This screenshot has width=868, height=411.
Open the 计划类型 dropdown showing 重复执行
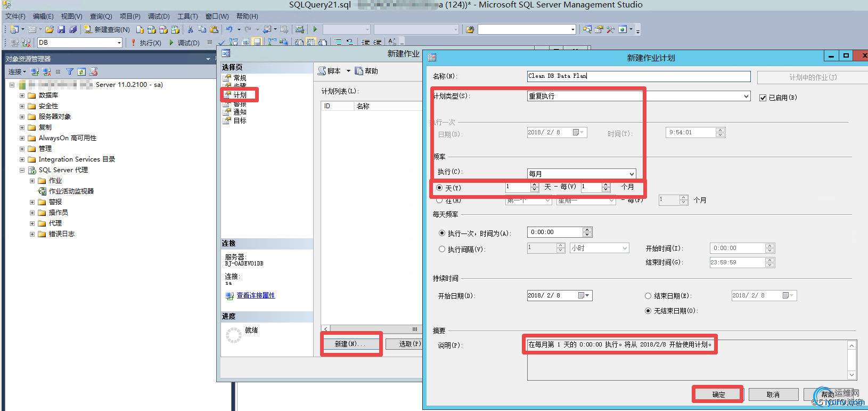(x=639, y=96)
